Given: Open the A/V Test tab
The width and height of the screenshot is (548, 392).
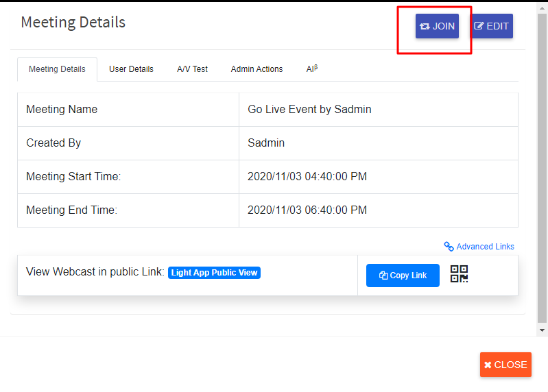Looking at the screenshot, I should pyautogui.click(x=192, y=69).
